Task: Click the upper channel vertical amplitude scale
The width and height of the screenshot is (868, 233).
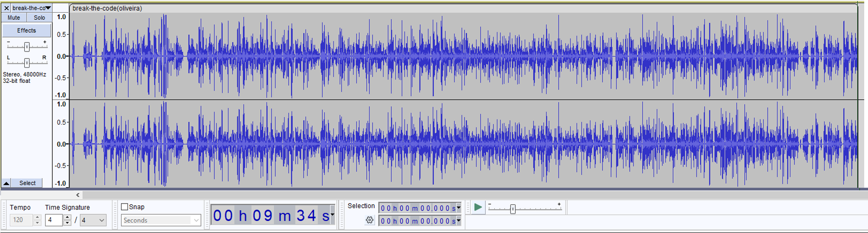Action: pos(61,56)
